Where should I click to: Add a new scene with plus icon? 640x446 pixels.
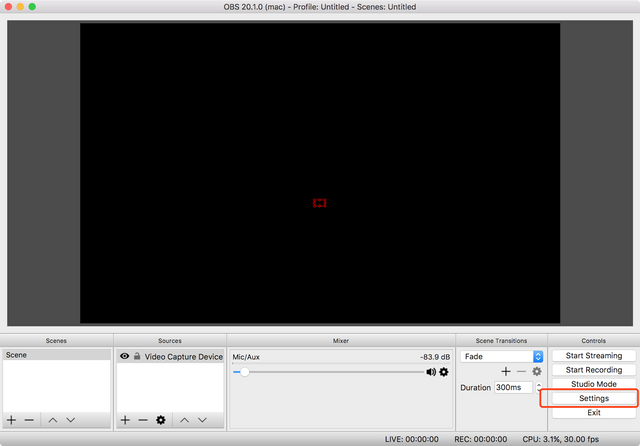point(11,420)
